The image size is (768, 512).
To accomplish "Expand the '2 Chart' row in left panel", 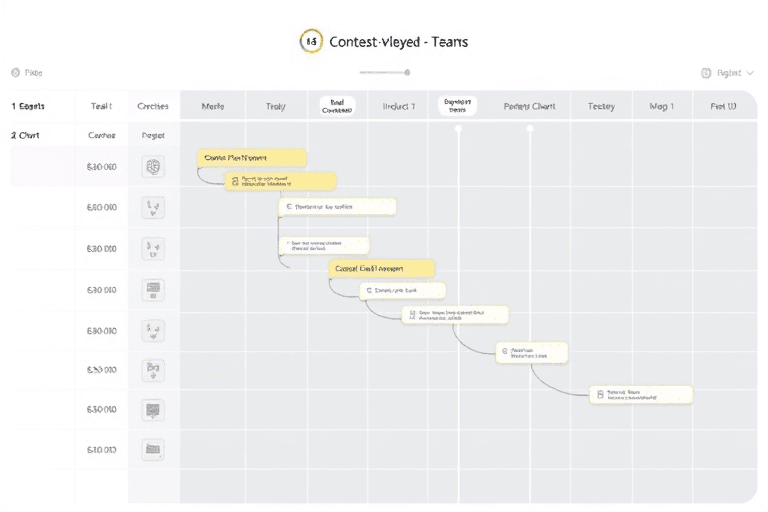I will tap(26, 135).
